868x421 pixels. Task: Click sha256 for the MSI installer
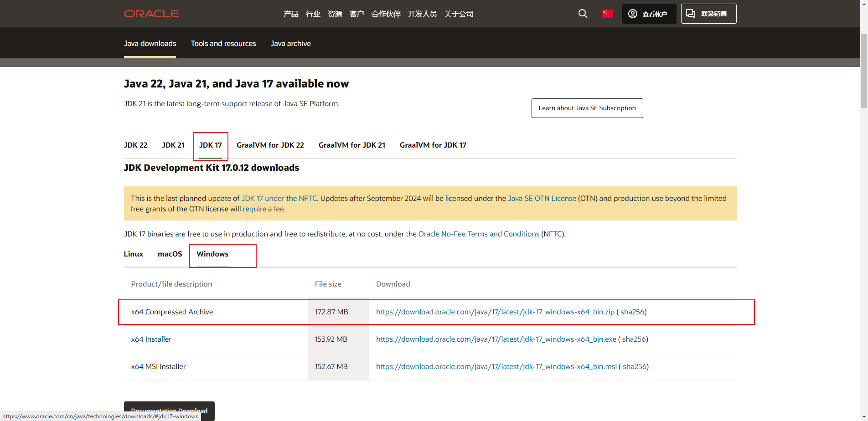[635, 367]
